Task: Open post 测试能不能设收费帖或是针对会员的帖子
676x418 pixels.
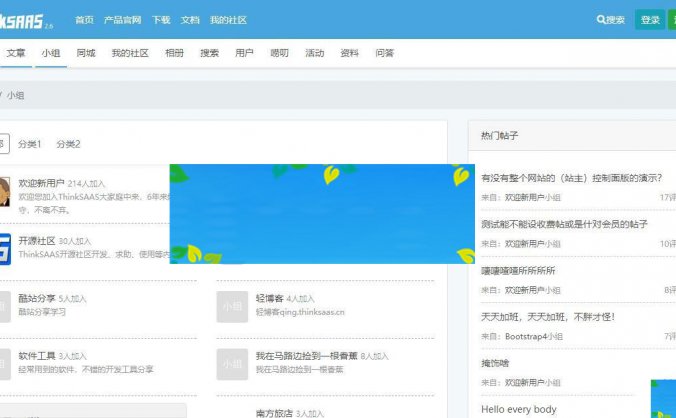Action: point(564,224)
